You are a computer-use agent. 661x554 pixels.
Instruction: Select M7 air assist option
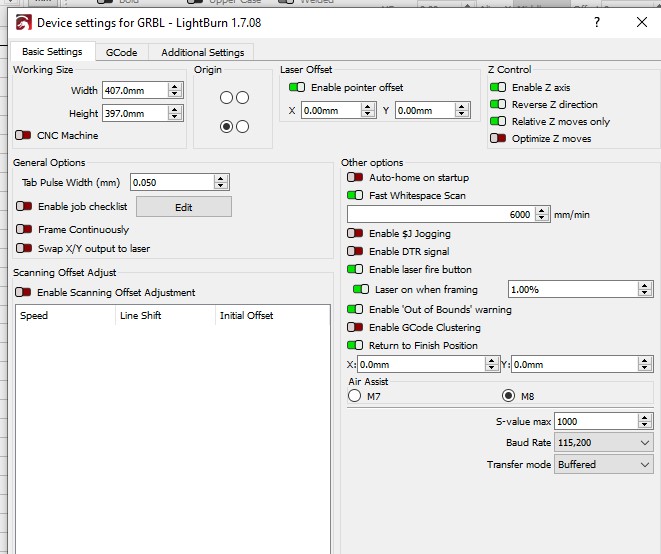(x=355, y=396)
